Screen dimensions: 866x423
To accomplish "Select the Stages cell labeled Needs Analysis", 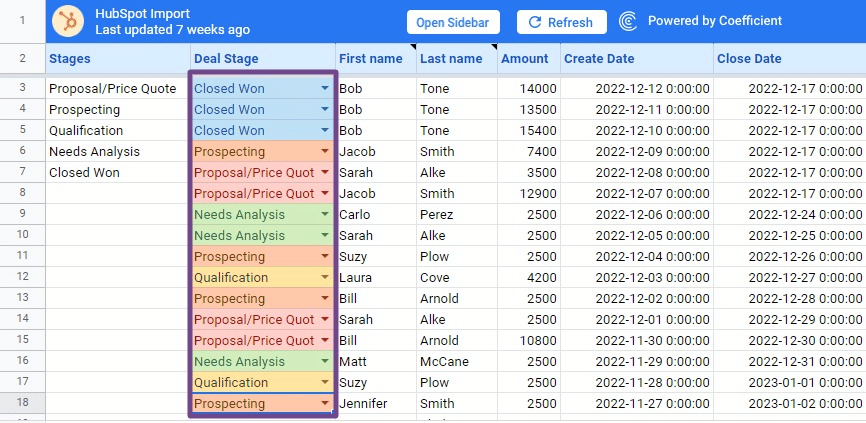I will click(x=118, y=151).
